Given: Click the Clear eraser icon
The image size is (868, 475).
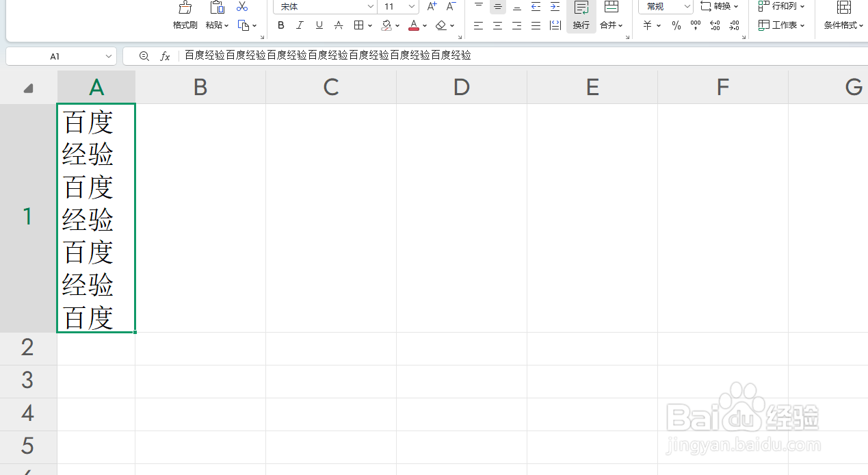Looking at the screenshot, I should click(441, 25).
